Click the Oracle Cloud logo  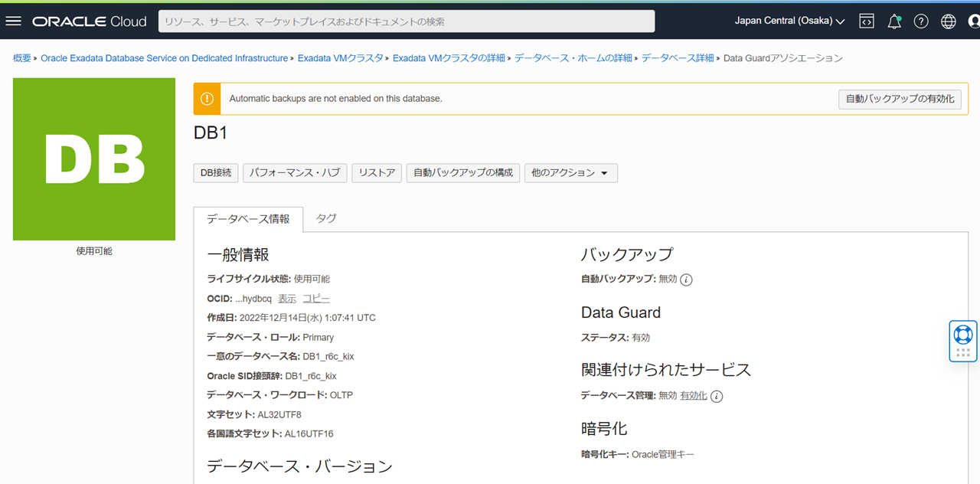coord(89,21)
